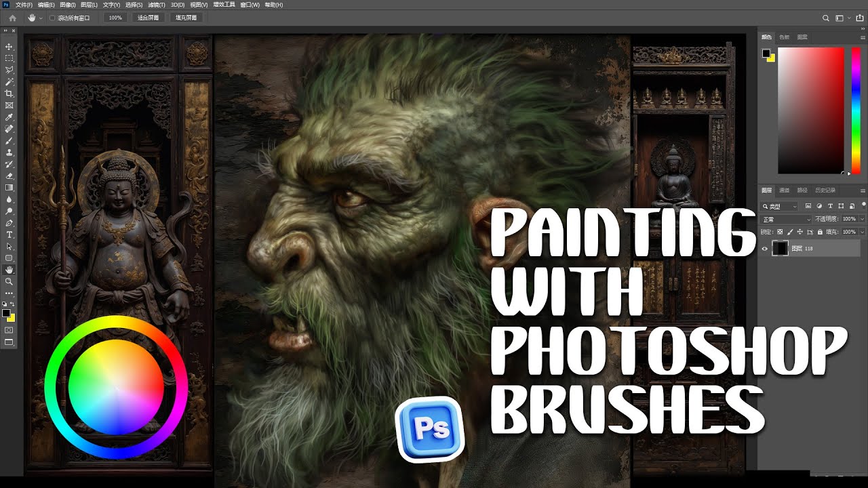
Task: Select the Path Selection tool
Action: (x=9, y=247)
